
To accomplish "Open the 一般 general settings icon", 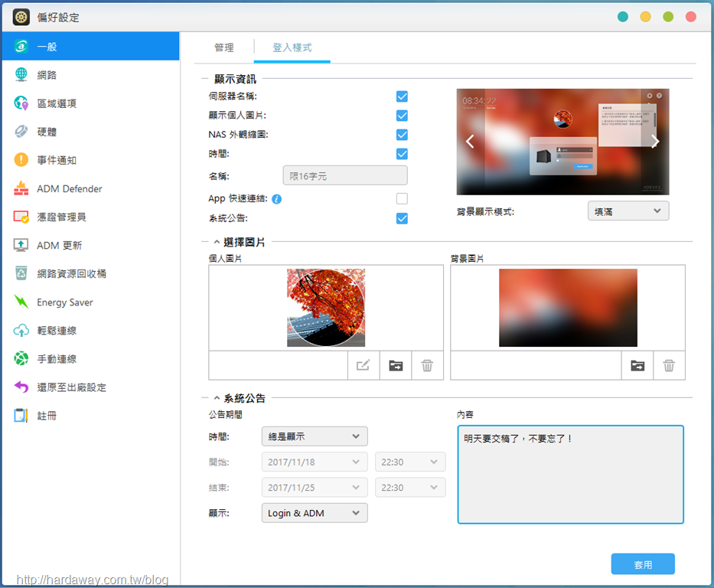I will pos(21,47).
